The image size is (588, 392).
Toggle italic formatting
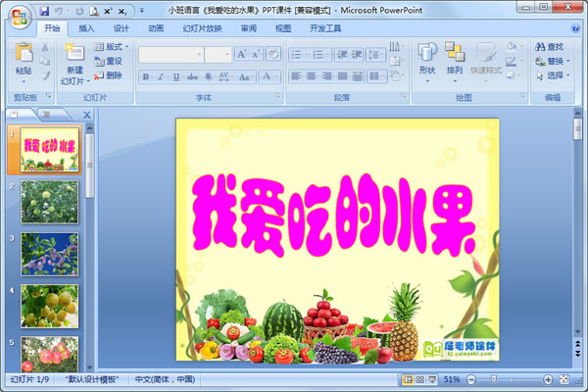tap(161, 76)
